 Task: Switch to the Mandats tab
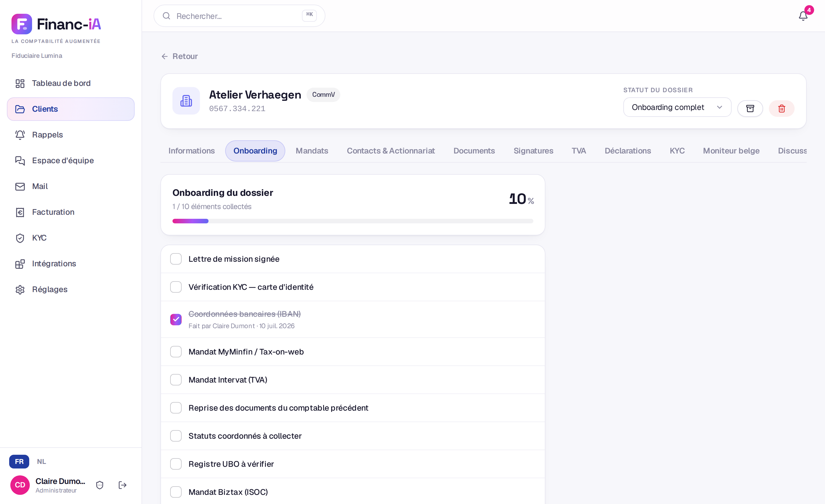point(312,151)
